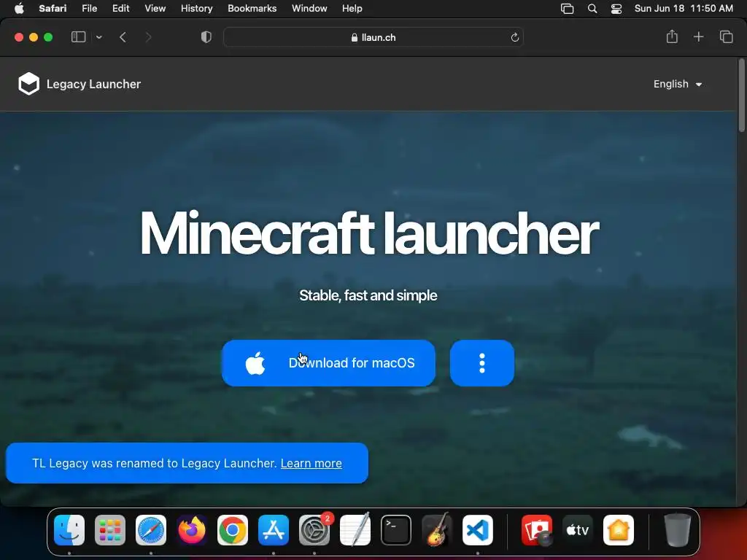Image resolution: width=747 pixels, height=560 pixels.
Task: Click the Legacy Launcher title text
Action: [93, 85]
